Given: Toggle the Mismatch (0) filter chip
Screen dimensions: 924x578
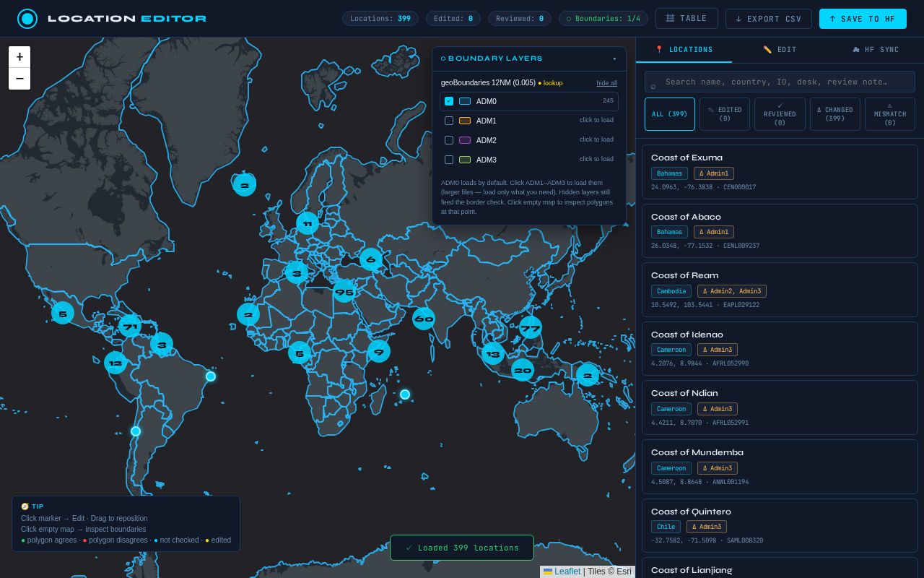Looking at the screenshot, I should (890, 114).
